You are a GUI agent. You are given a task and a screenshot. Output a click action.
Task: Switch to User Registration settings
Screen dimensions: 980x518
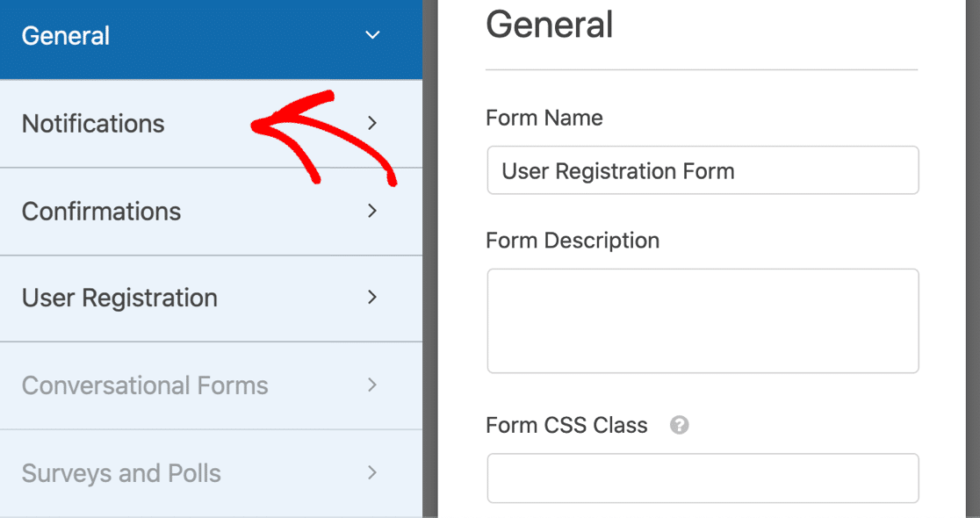[x=212, y=298]
